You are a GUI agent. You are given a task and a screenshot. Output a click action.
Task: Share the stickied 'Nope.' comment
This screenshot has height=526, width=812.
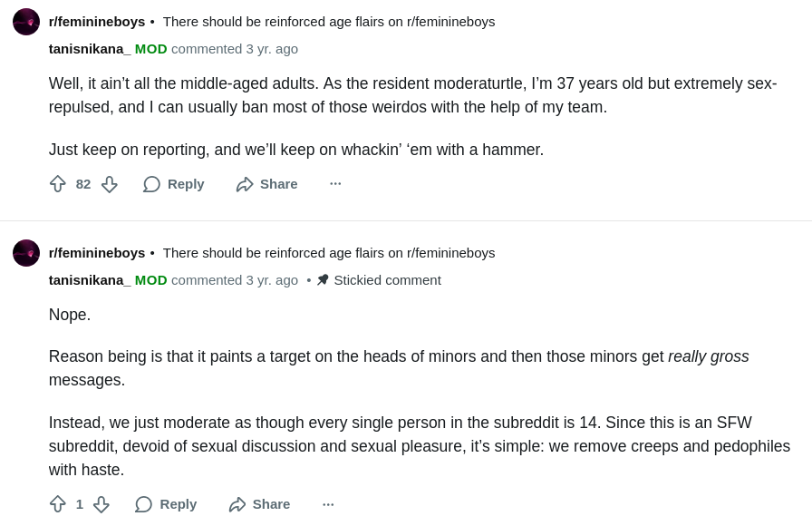coord(260,504)
